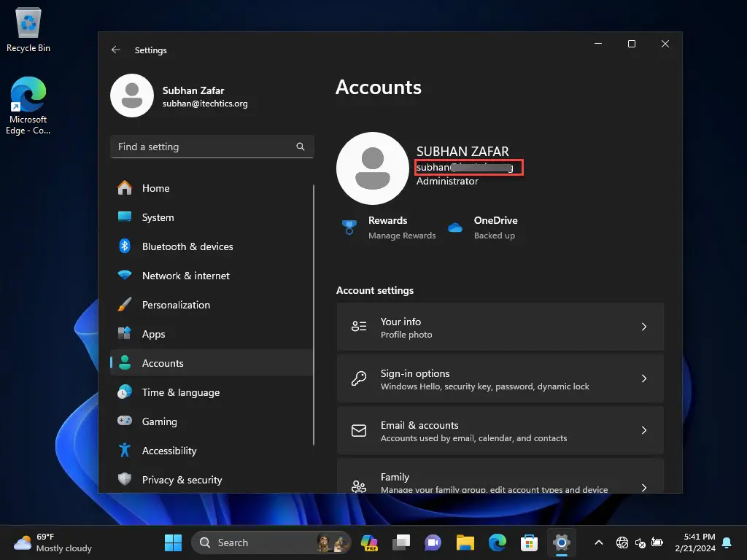Viewport: 747px width, 560px height.
Task: Click the Rewards icon
Action: (349, 227)
